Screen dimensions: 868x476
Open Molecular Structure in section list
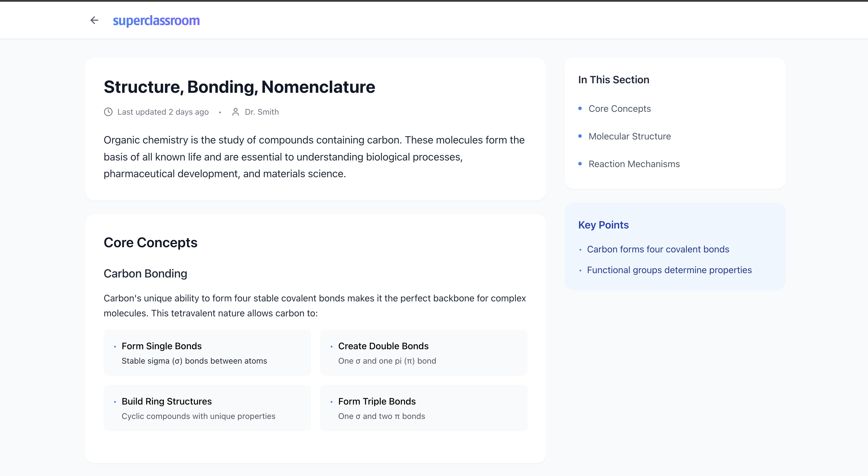pos(630,136)
